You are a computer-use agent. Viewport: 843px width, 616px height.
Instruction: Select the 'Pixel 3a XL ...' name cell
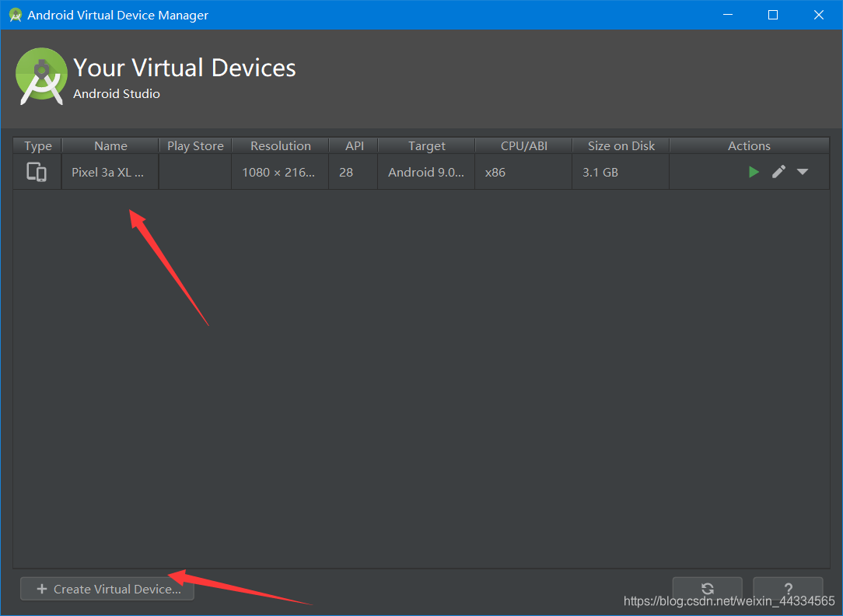(110, 172)
